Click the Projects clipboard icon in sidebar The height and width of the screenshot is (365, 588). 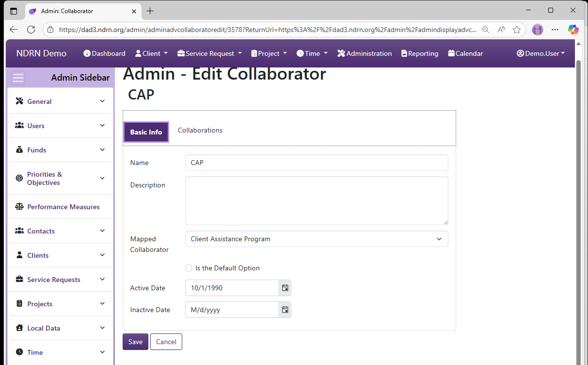point(19,303)
